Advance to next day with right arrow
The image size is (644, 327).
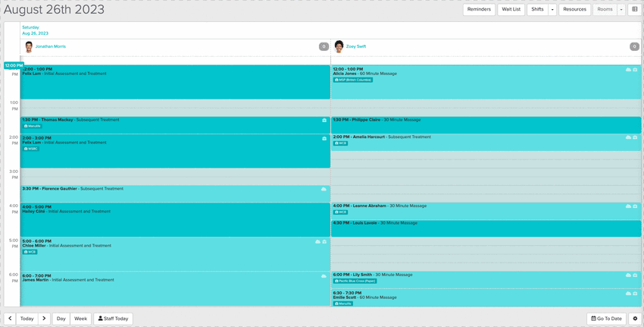click(x=45, y=319)
